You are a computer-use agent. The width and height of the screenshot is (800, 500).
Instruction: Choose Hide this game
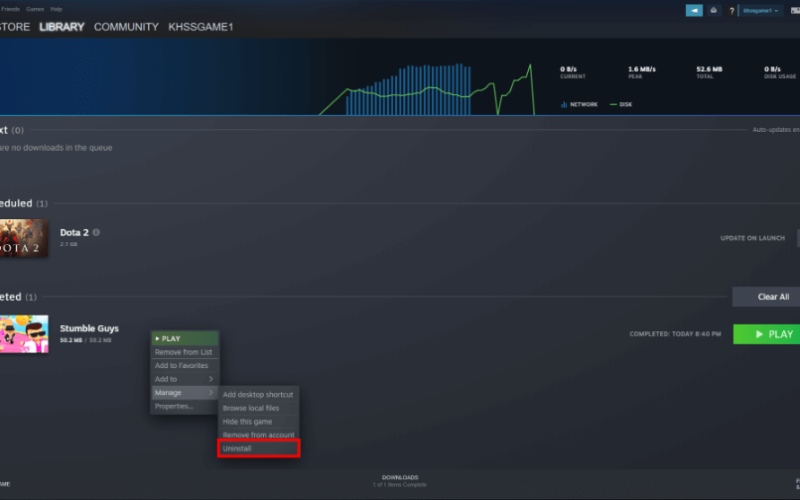[x=259, y=421]
